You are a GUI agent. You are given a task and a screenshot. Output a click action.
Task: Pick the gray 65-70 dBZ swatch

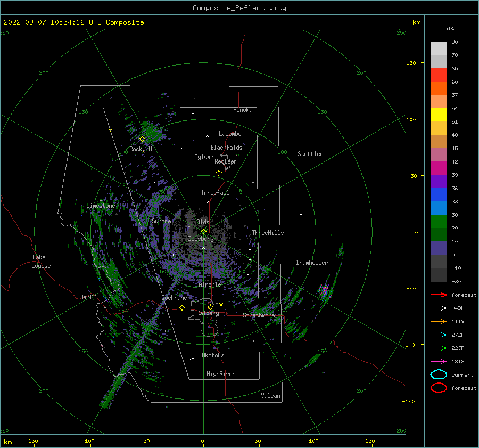click(439, 61)
